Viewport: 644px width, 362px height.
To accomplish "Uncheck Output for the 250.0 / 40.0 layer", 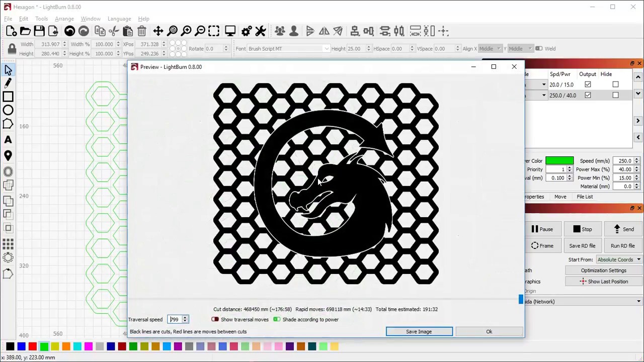I will coord(588,95).
